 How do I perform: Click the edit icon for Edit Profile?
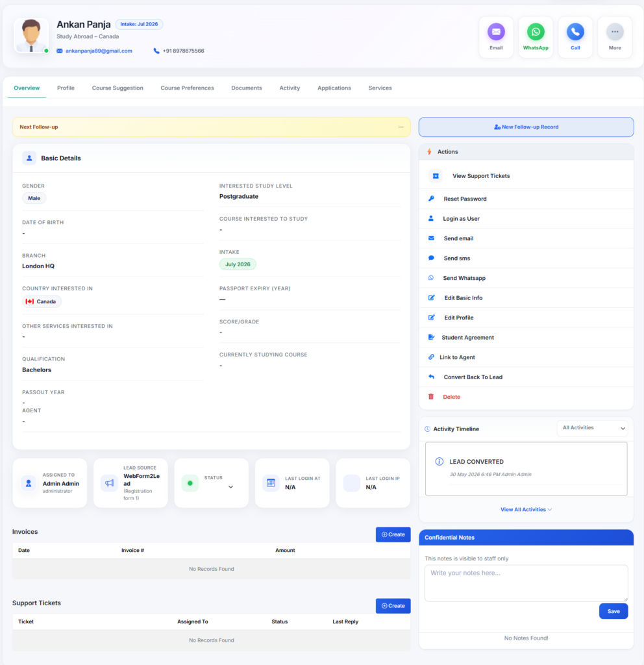click(x=432, y=317)
